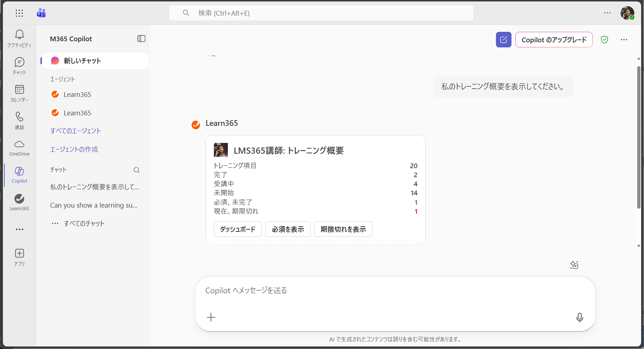Image resolution: width=644 pixels, height=349 pixels.
Task: Open the app launcher grid icon
Action: pos(20,13)
